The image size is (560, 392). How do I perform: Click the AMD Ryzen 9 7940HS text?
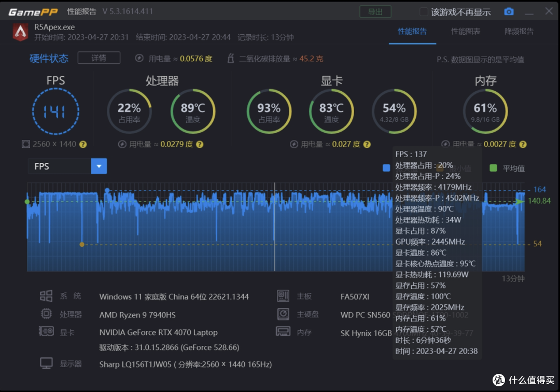tap(137, 315)
